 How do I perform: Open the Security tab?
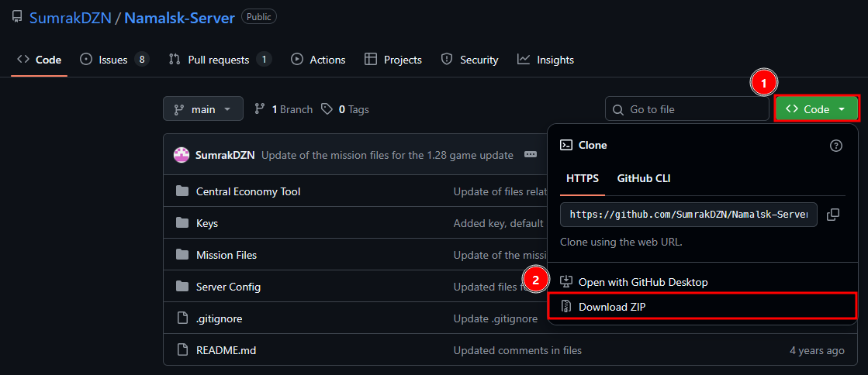(469, 60)
